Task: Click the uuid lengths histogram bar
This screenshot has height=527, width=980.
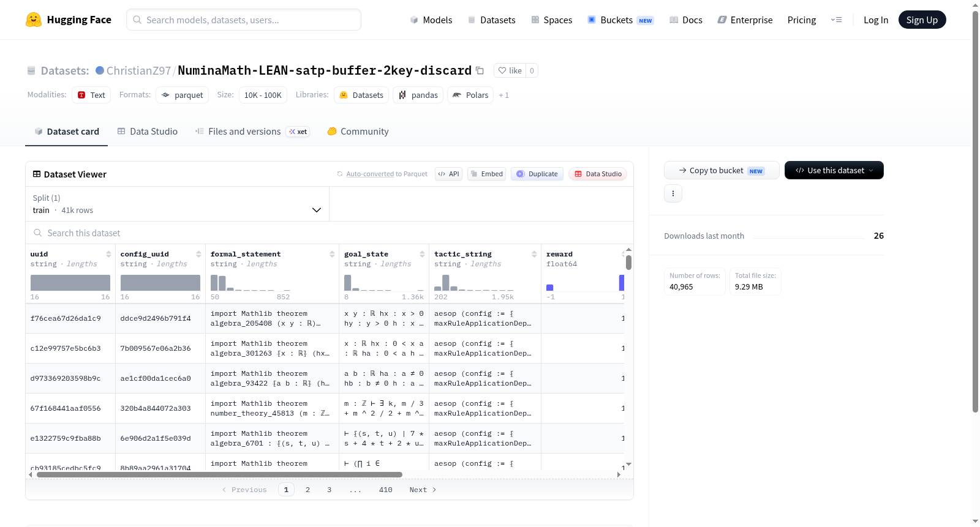Action: [70, 283]
